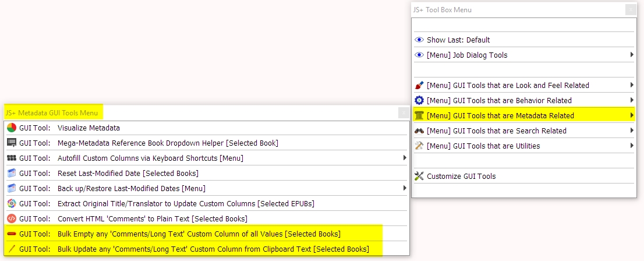Click the Mega-Metadata Reference Book icon

(12, 143)
